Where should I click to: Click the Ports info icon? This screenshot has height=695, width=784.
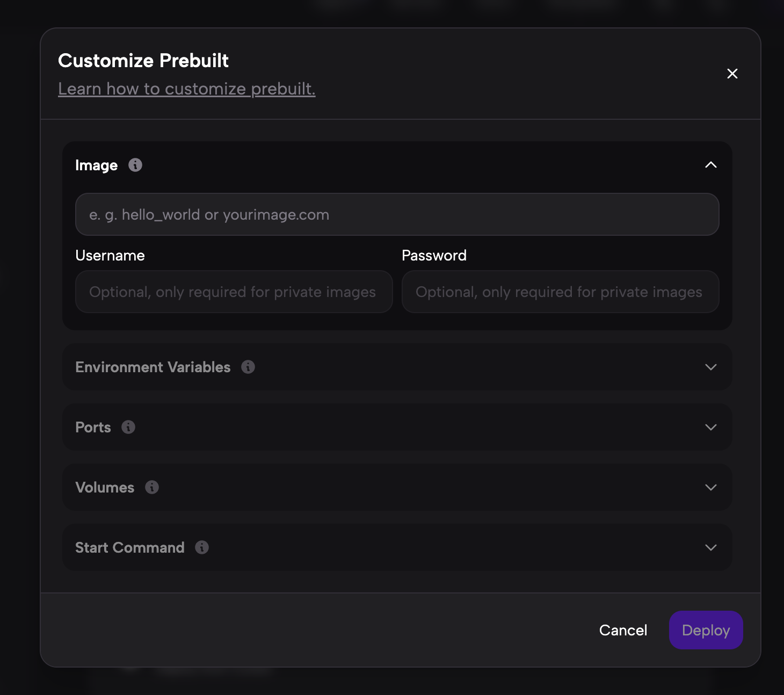[x=128, y=427]
